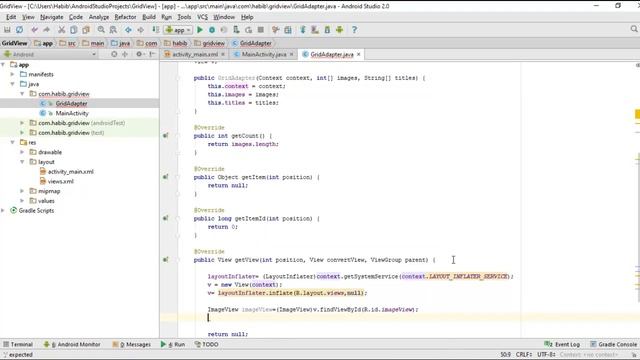Viewport: 640px width, 360px height.
Task: Collapse the app module node
Action: point(3,64)
